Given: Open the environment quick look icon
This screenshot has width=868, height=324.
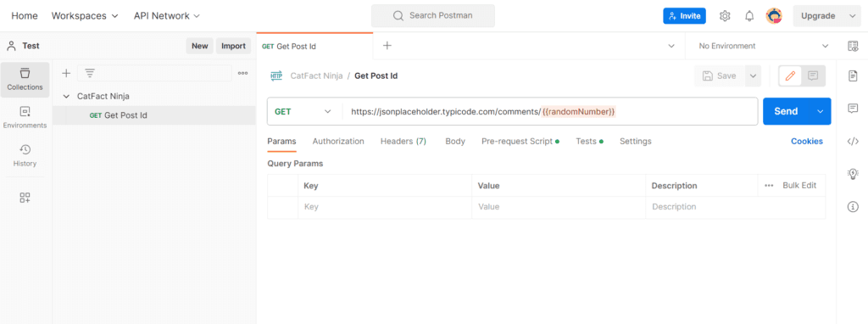Looking at the screenshot, I should click(x=853, y=46).
